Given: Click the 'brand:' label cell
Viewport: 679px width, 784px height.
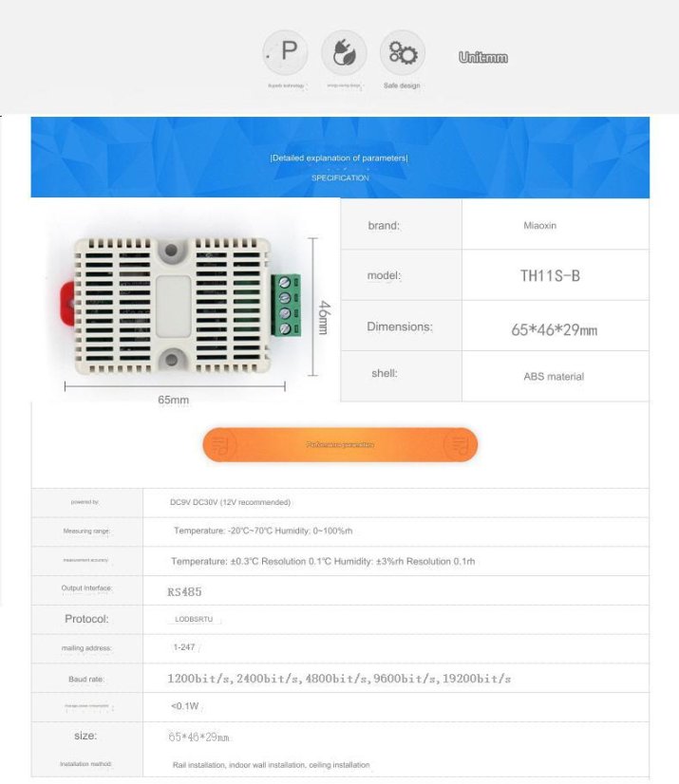Looking at the screenshot, I should 402,225.
